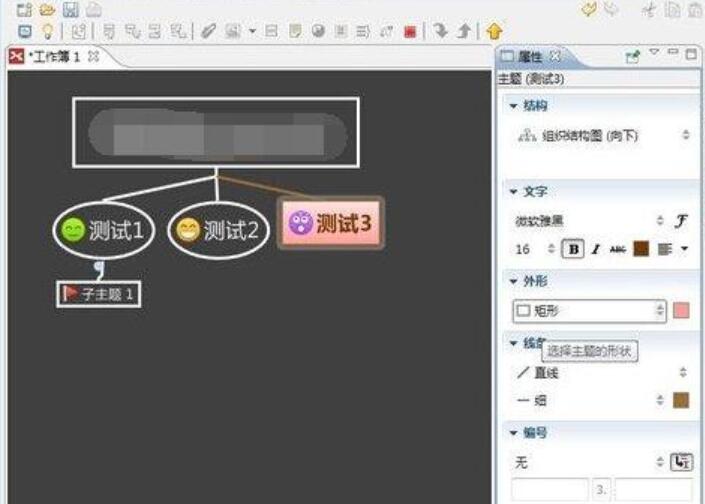Image resolution: width=705 pixels, height=504 pixels.
Task: Open the 组织结构图 (向下) structure dropdown
Action: [603, 135]
